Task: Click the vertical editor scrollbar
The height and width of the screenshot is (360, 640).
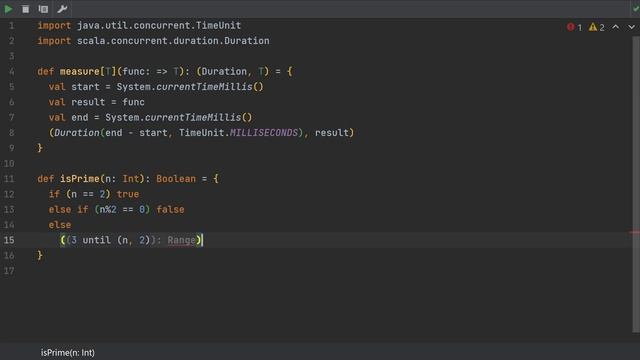Action: tap(636, 184)
